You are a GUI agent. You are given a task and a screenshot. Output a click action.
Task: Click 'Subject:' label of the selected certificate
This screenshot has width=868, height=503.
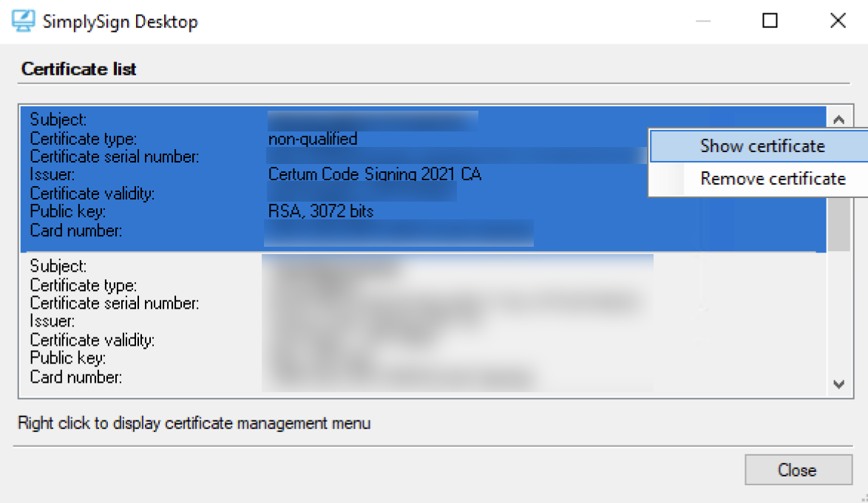tap(58, 120)
